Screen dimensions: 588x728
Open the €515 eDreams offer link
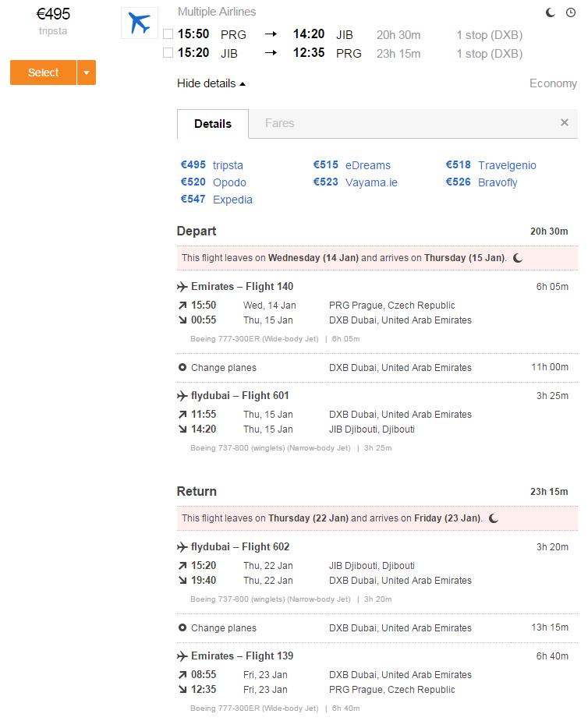click(x=352, y=164)
